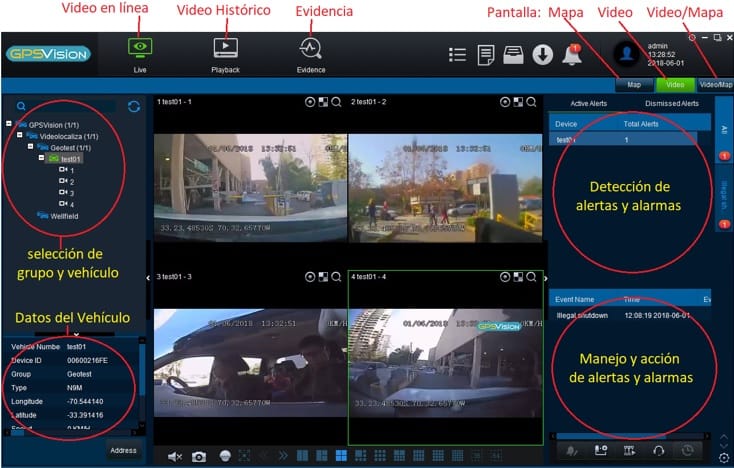Screen dimensions: 734x468
Task: Open the list view icon in header
Action: pos(457,55)
